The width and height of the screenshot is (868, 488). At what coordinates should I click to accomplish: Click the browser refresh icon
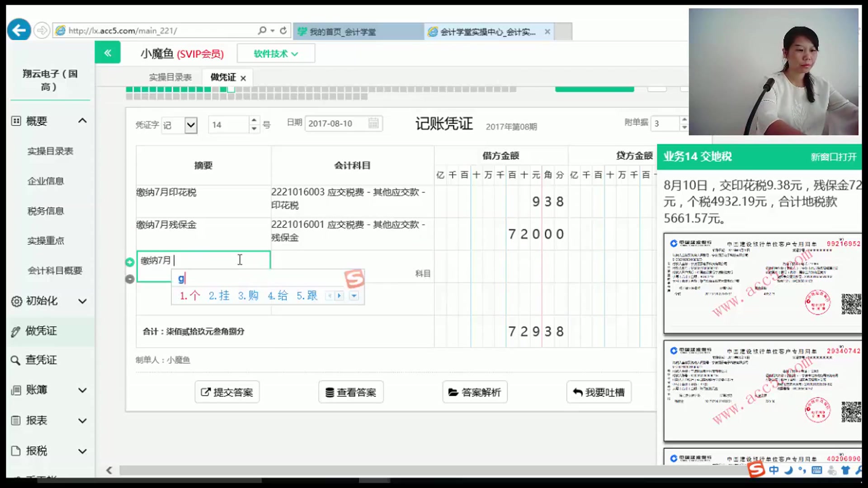[283, 31]
